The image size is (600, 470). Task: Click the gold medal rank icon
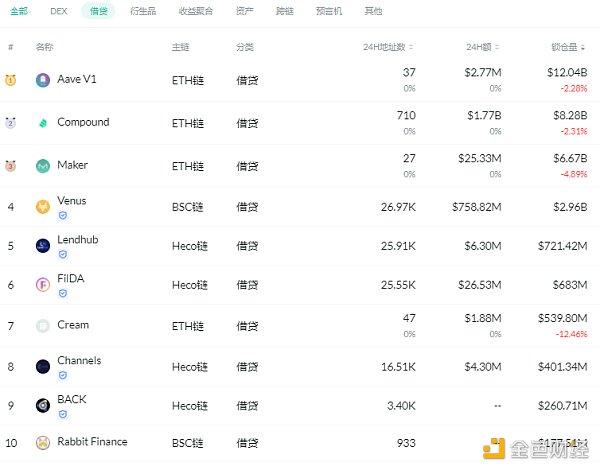[x=11, y=80]
